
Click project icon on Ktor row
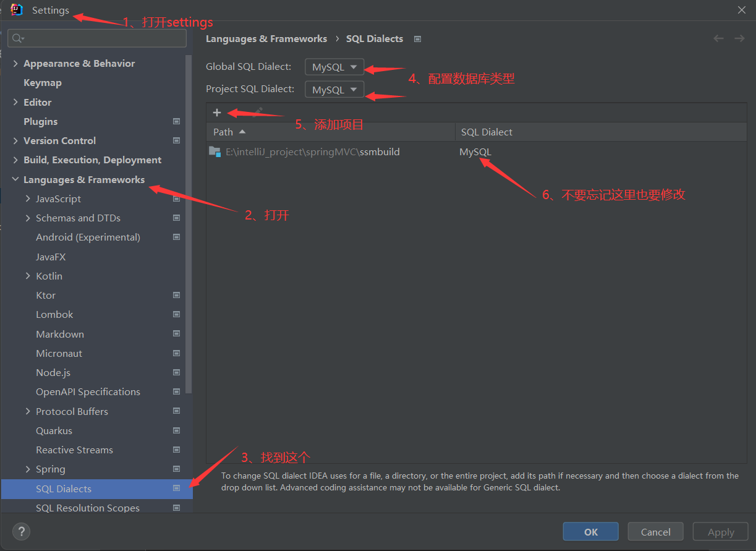[176, 296]
